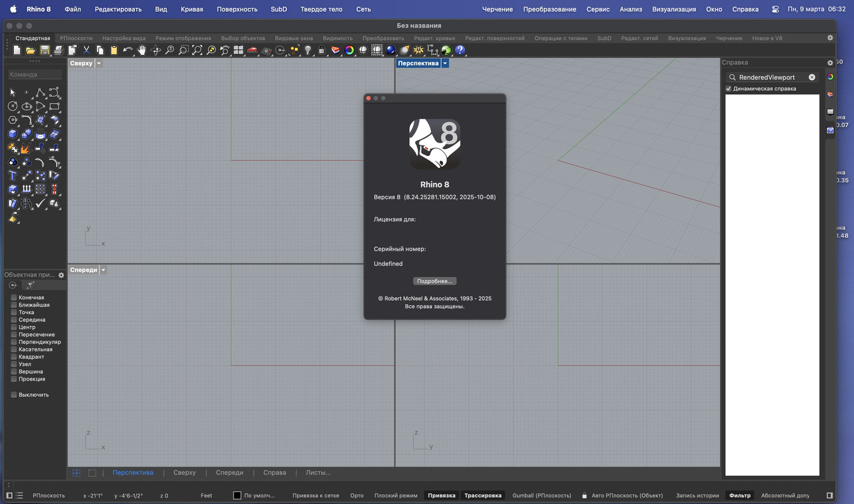The image size is (854, 504).
Task: Click the color wheel panel icon on the right edge
Action: 830,77
